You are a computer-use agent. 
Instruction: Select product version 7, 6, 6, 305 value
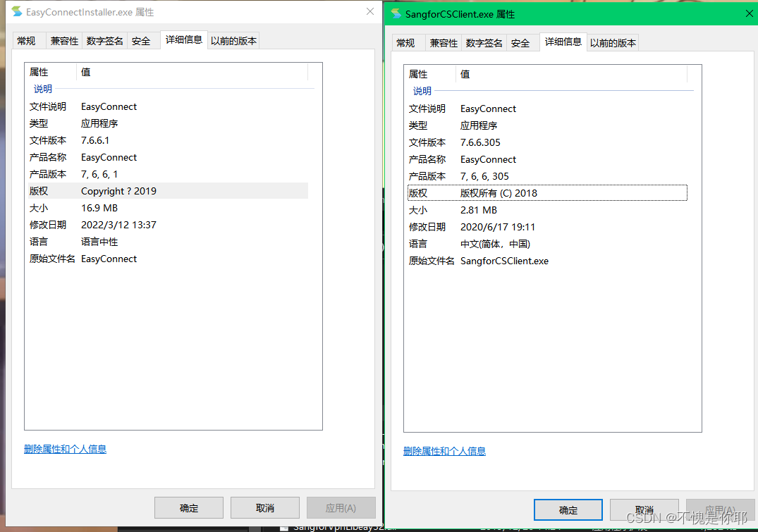(485, 176)
